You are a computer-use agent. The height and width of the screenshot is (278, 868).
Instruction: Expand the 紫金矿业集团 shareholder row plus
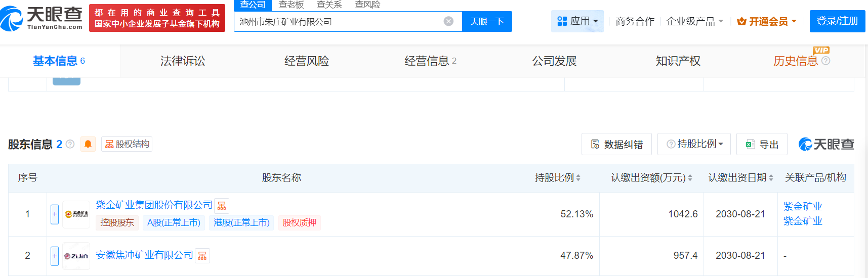[x=55, y=214]
